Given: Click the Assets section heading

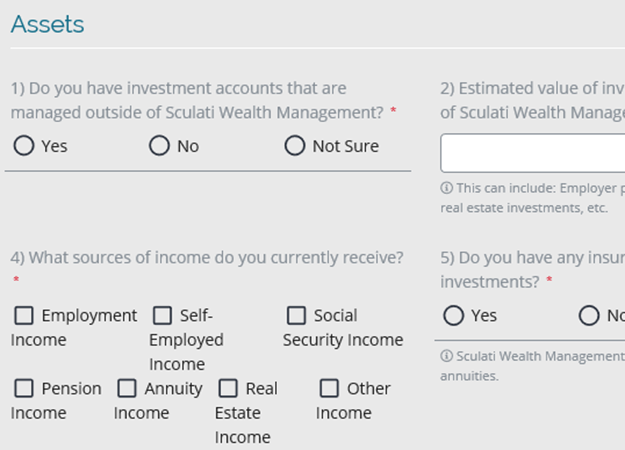Looking at the screenshot, I should pos(47,25).
